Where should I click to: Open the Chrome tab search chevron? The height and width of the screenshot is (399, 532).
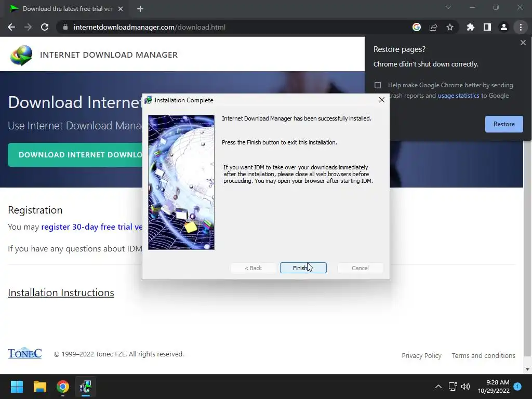(448, 7)
